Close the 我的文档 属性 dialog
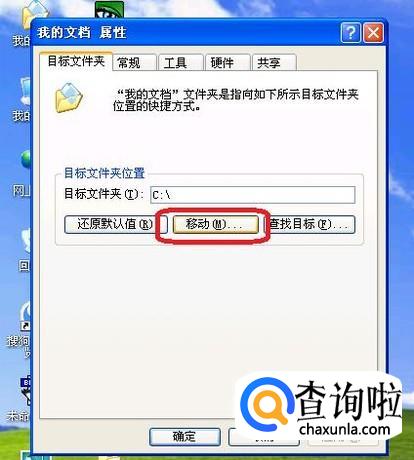Image resolution: width=414 pixels, height=460 pixels. click(x=373, y=33)
